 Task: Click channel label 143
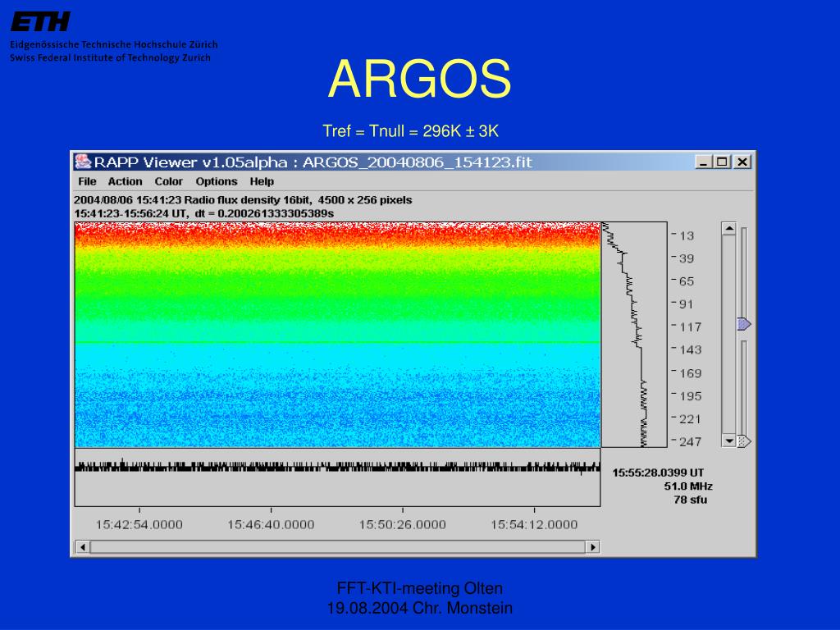[690, 350]
